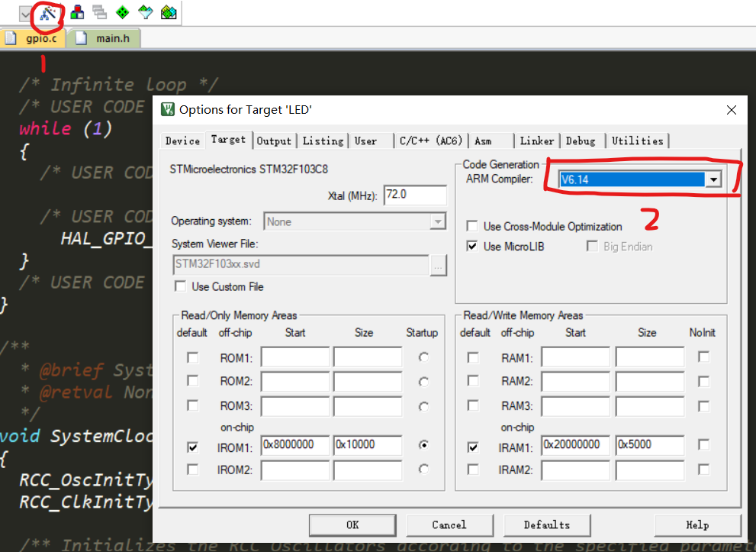Click the IROM1 Start address field
Viewport: 756px width, 552px height.
[295, 445]
